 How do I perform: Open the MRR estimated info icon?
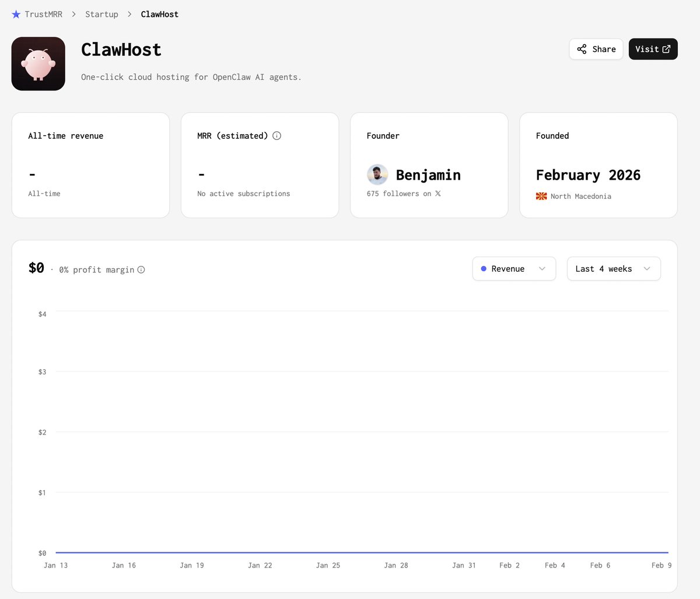pyautogui.click(x=277, y=136)
